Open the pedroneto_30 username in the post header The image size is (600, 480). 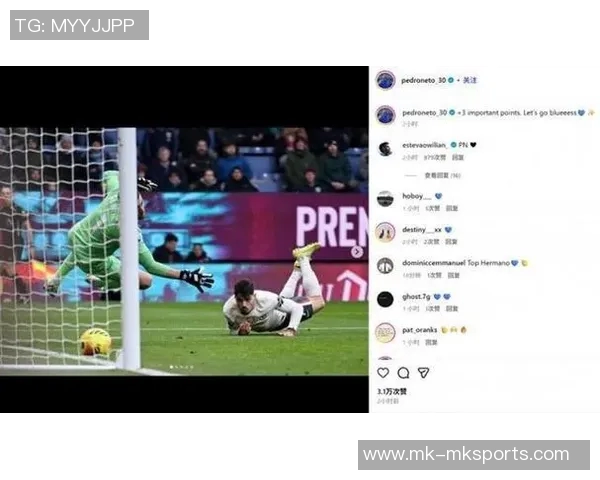click(x=424, y=80)
